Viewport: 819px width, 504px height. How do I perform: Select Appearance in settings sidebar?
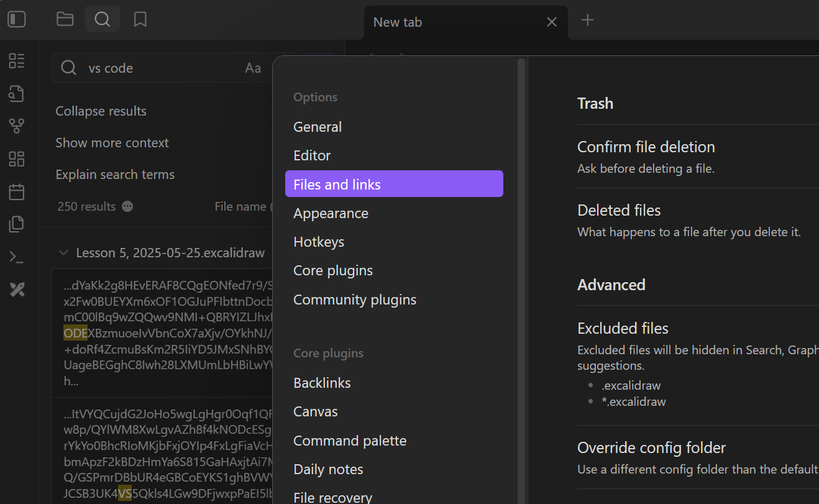(x=331, y=213)
